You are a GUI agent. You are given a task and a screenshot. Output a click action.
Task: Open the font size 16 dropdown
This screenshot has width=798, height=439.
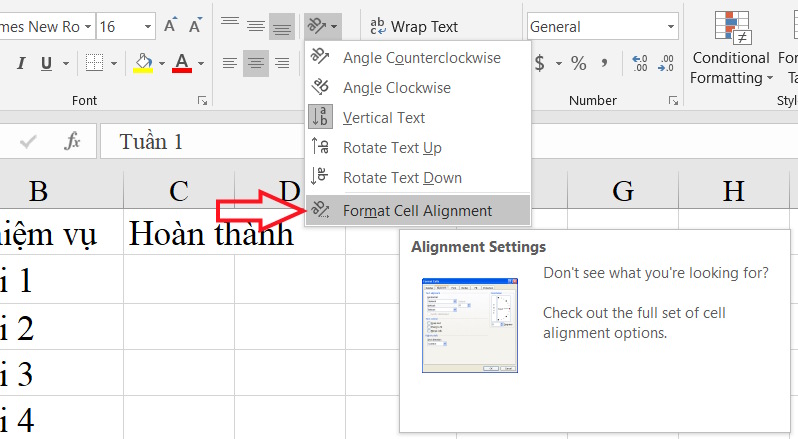[148, 26]
